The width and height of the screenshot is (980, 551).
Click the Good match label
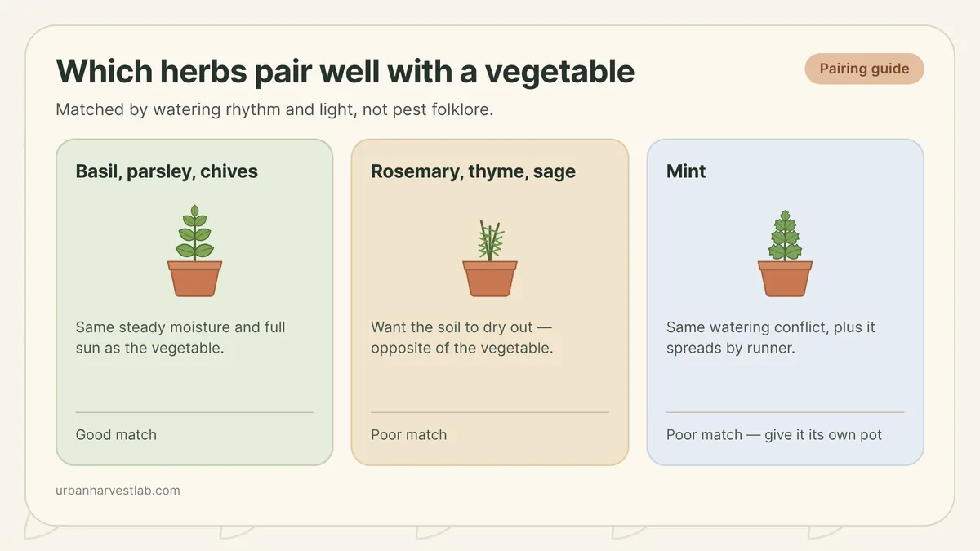click(116, 435)
